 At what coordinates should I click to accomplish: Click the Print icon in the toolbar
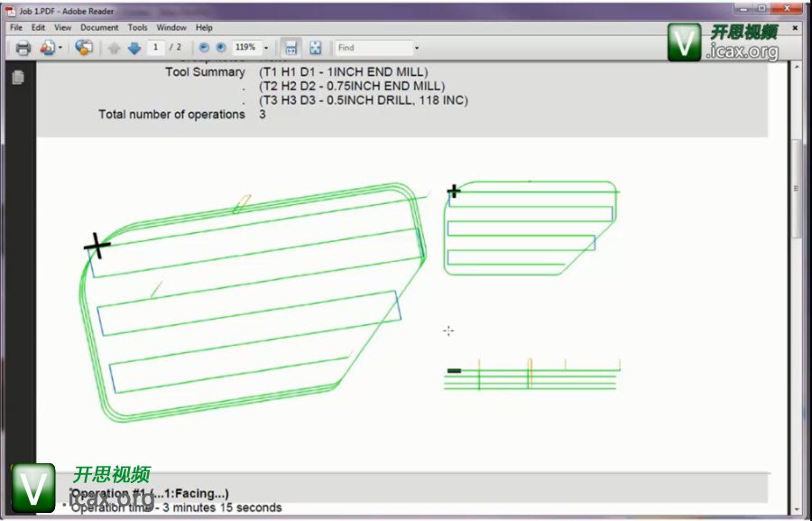click(23, 48)
